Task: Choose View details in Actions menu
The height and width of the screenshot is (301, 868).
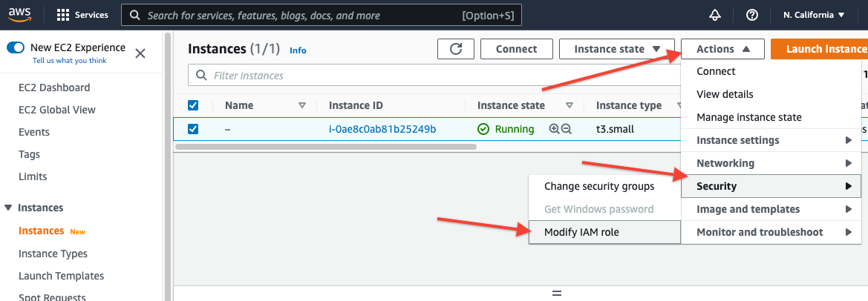Action: click(x=771, y=94)
